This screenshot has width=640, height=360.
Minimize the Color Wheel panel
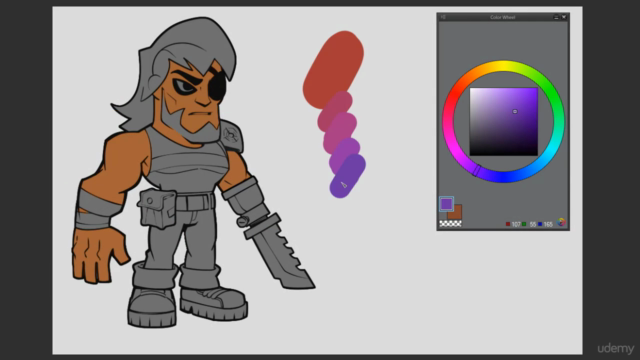556,17
